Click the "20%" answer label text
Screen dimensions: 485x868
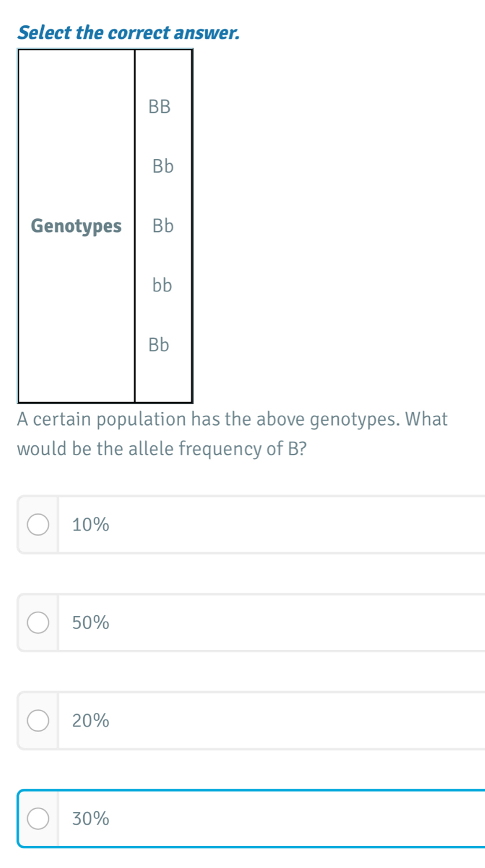point(91,721)
